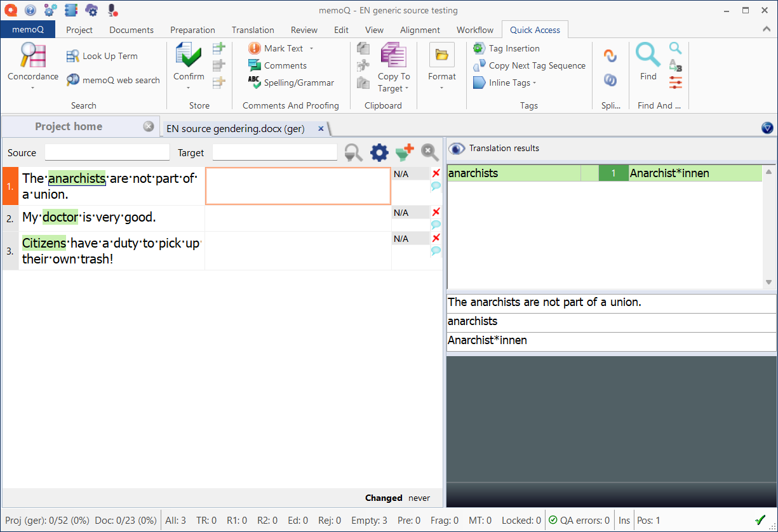
Task: Click the funnel with plus filter icon
Action: coord(404,152)
